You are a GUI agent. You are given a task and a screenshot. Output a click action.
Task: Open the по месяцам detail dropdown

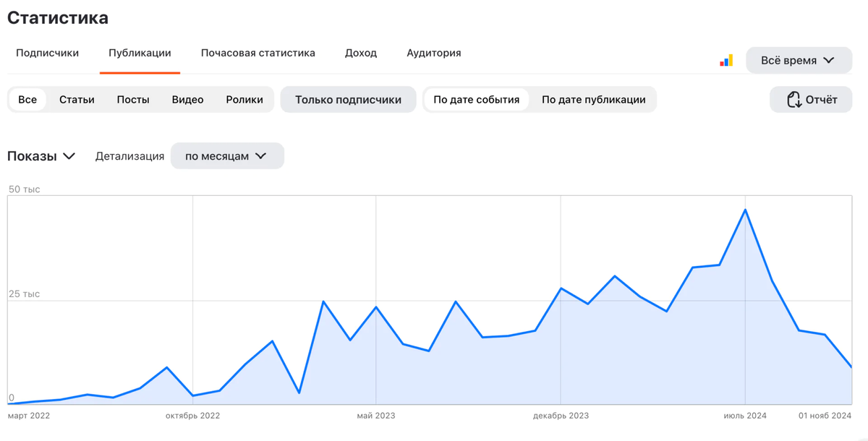pos(227,155)
